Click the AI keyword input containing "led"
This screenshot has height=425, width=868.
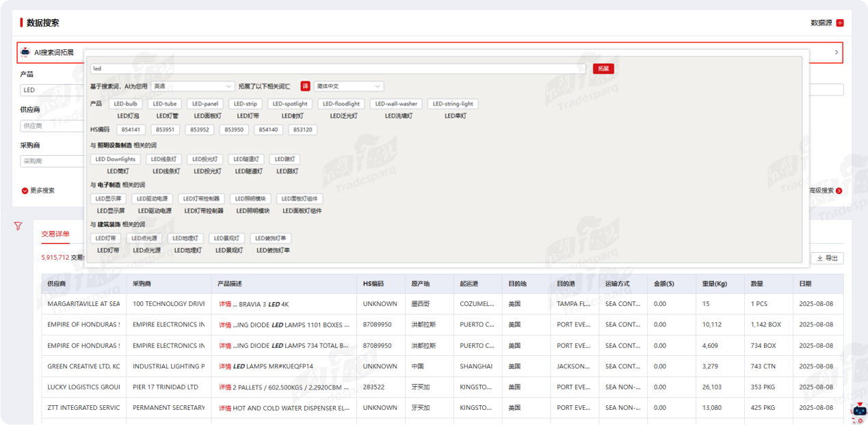point(338,68)
